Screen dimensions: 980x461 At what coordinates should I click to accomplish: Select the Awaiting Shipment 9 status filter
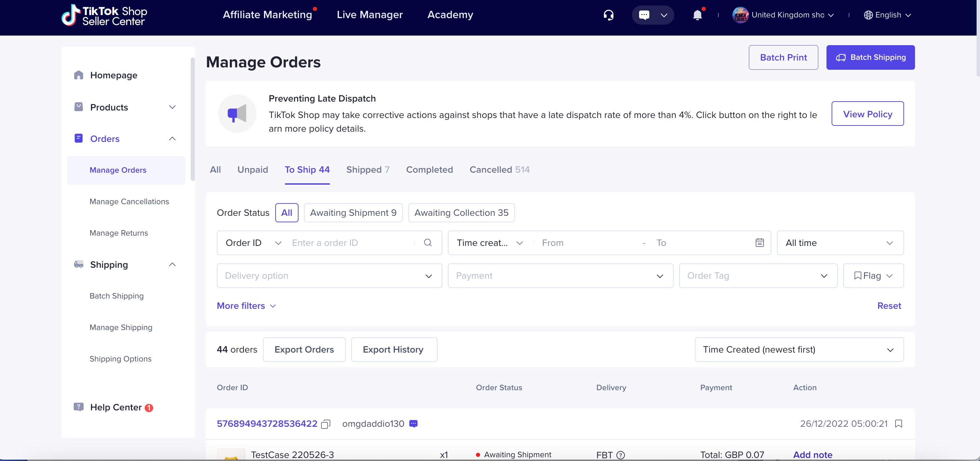pyautogui.click(x=353, y=213)
